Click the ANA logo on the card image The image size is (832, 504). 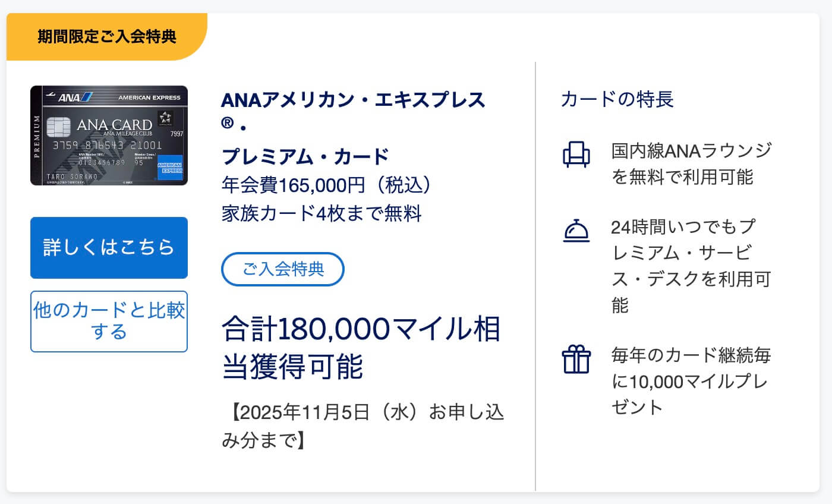point(68,96)
